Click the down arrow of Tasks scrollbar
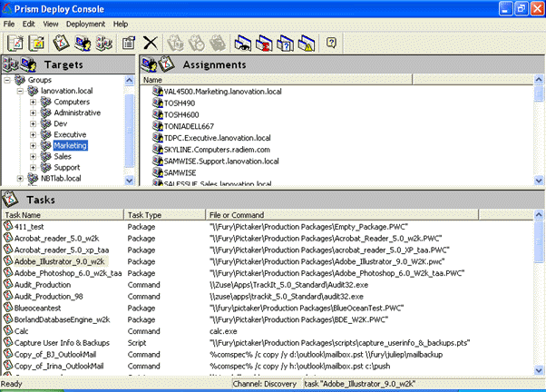Viewport: 546px width, 392px height. pos(539,370)
